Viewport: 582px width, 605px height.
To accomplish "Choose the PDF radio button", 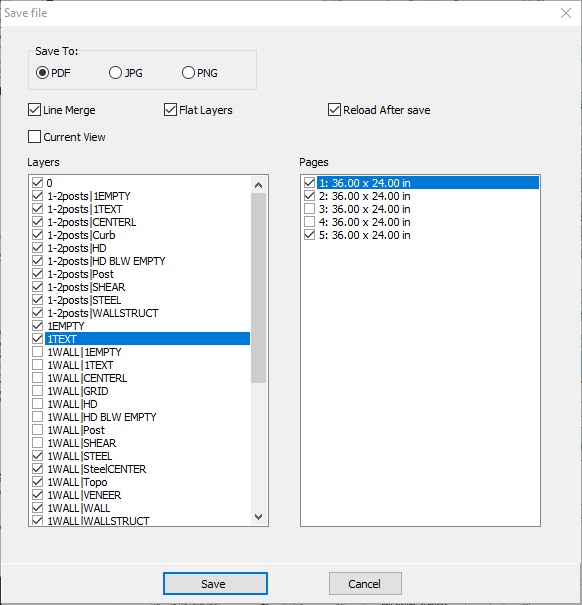I will (x=42, y=73).
